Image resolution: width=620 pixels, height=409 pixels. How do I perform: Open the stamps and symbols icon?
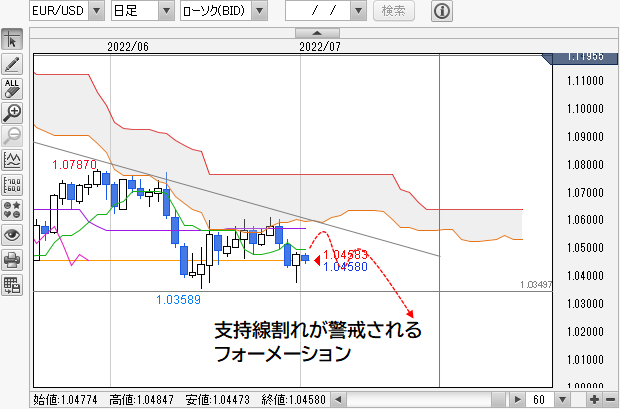coord(12,210)
